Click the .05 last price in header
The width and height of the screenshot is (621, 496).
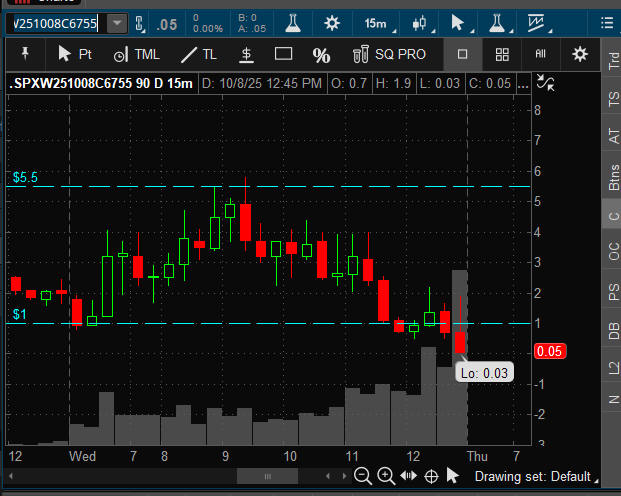click(x=167, y=25)
